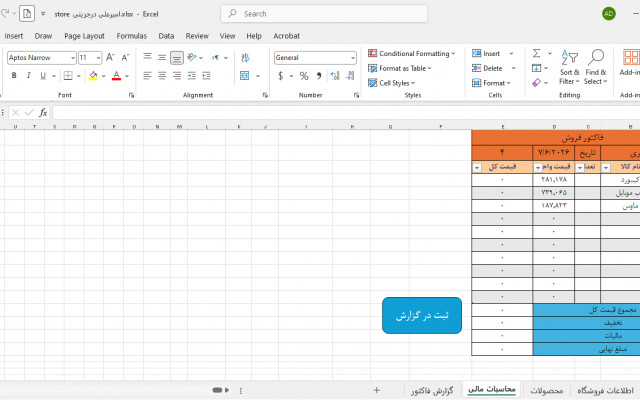Image resolution: width=640 pixels, height=400 pixels.
Task: Select the cell showing ۲۸۱,۱۷۸
Action: [553, 180]
